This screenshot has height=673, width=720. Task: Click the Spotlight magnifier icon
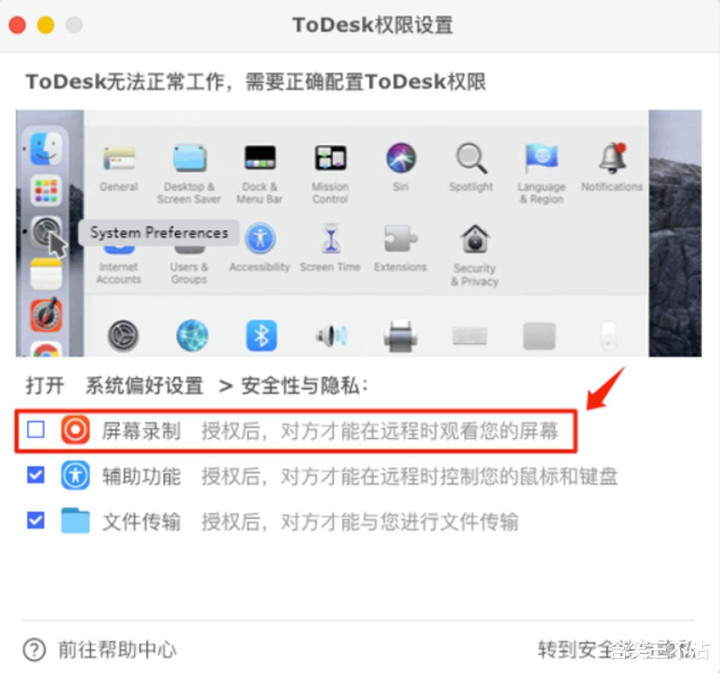(472, 158)
